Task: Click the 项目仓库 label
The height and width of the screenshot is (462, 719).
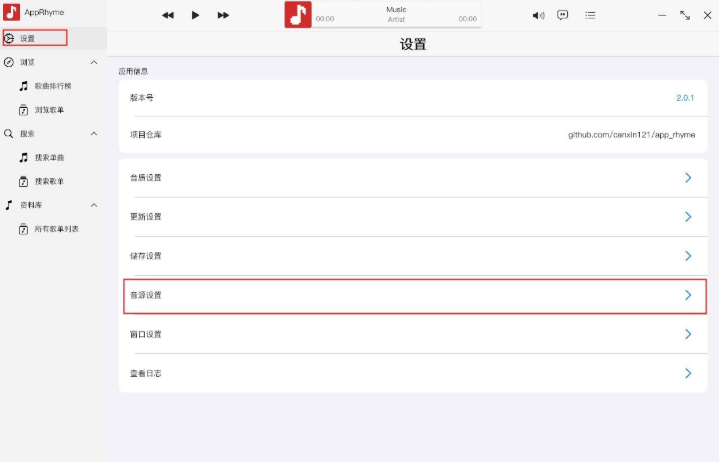Action: click(x=146, y=135)
